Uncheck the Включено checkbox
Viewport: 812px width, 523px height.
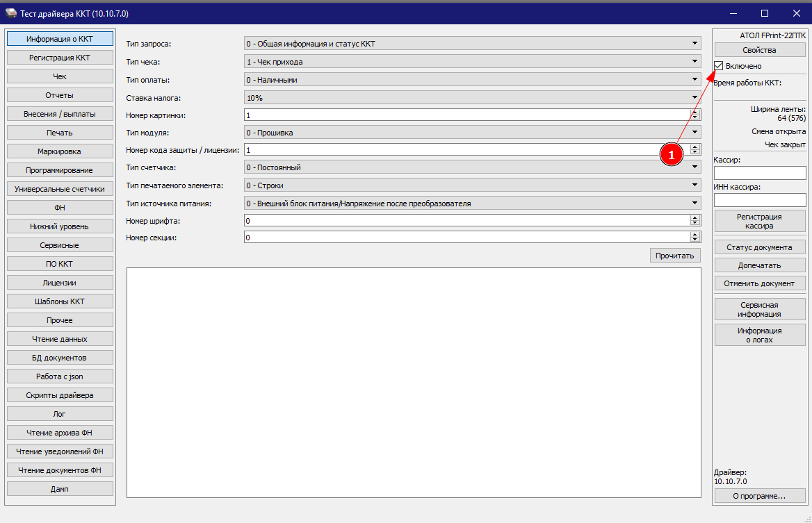click(718, 66)
